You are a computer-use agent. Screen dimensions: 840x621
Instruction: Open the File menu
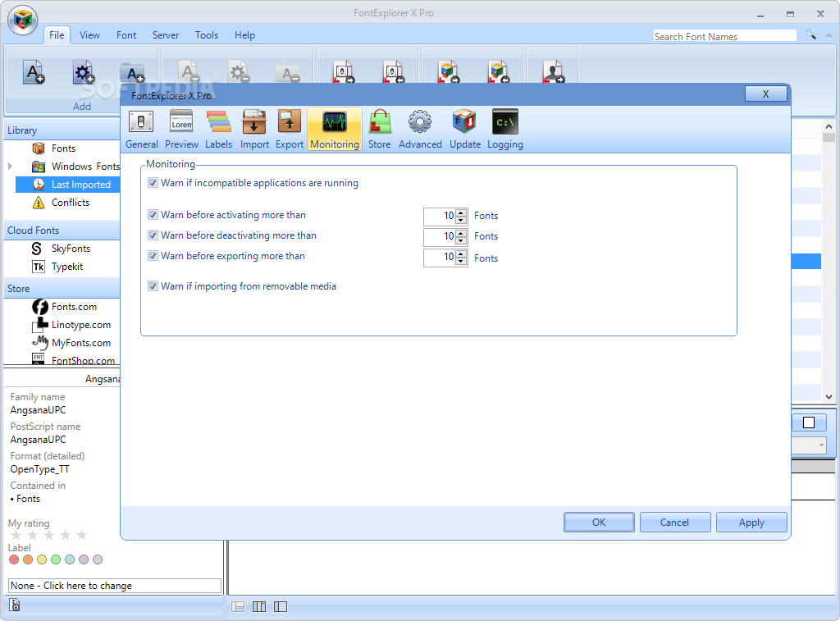coord(57,34)
